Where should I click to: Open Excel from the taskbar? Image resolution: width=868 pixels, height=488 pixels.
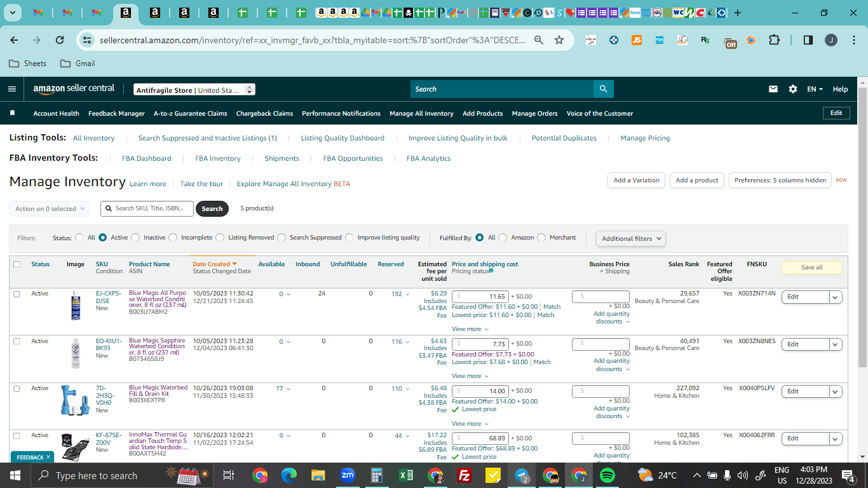[x=406, y=475]
